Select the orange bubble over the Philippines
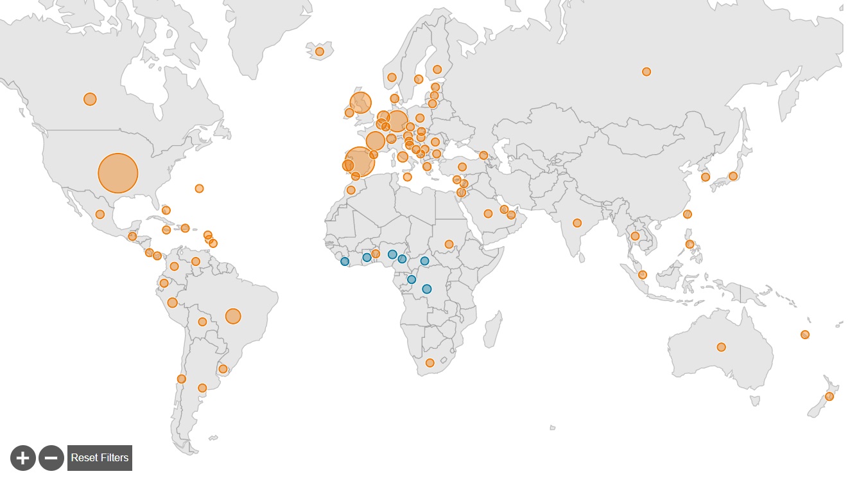The width and height of the screenshot is (868, 485). point(690,244)
